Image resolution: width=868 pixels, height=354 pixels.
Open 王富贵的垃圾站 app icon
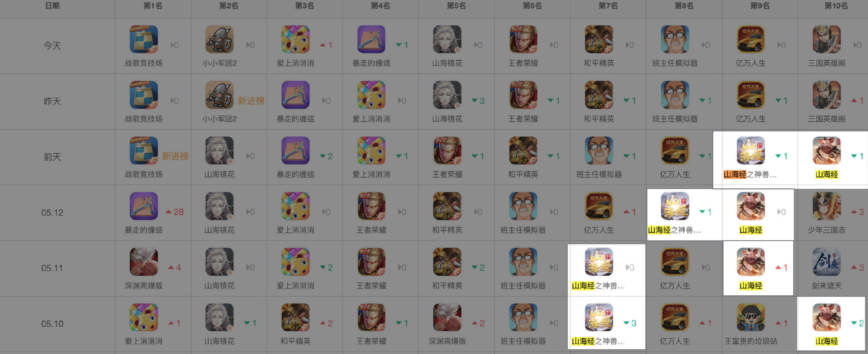tap(751, 317)
